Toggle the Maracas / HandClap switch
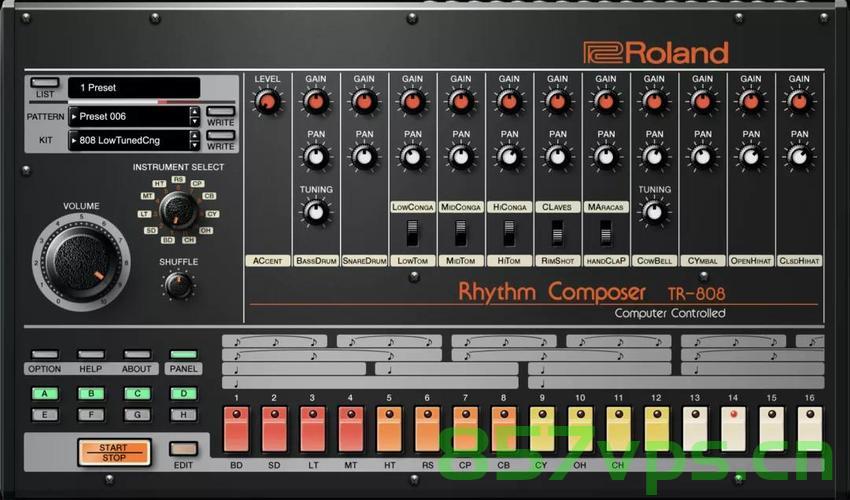 pos(606,233)
